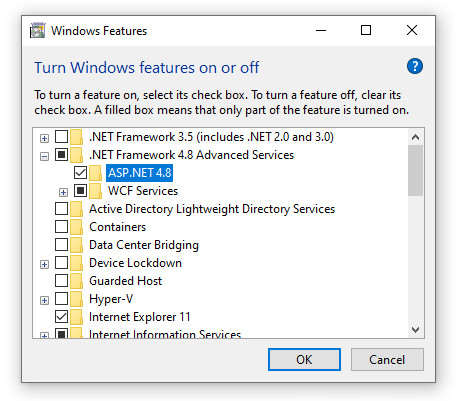This screenshot has width=459, height=401.
Task: Click the folder icon beside Hyper-V
Action: point(77,299)
